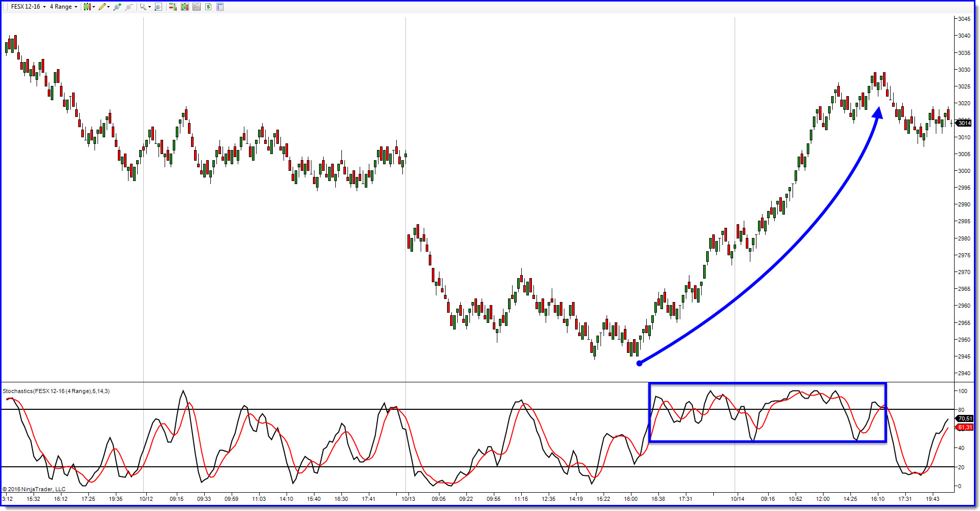980x511 pixels.
Task: Open the 4 Range interval dropdown
Action: coord(64,7)
